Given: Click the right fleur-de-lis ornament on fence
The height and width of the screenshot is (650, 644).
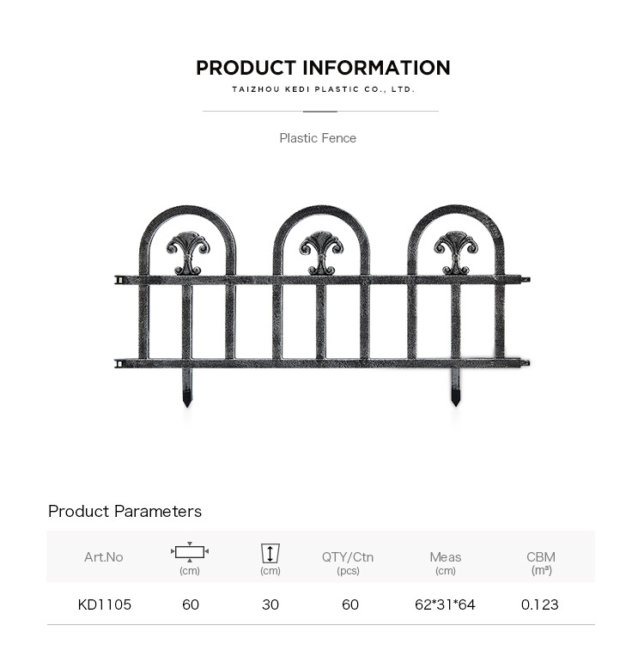Looking at the screenshot, I should click(x=455, y=252).
